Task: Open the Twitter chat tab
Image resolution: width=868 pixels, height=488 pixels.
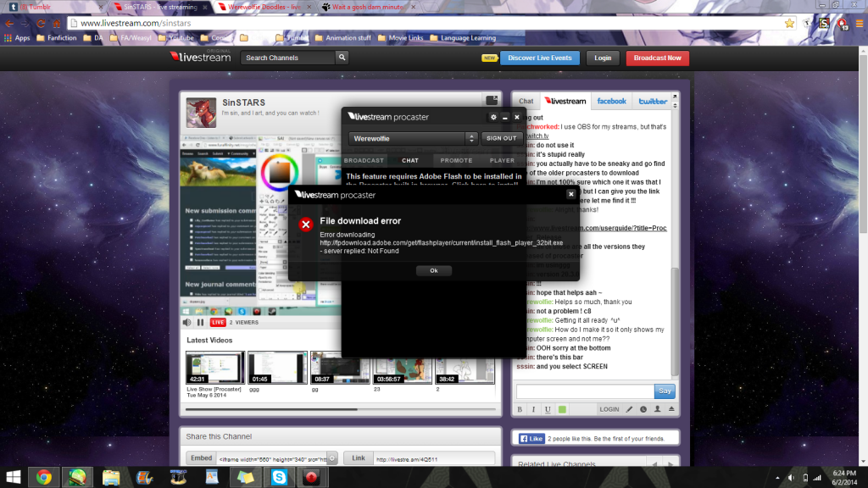Action: pyautogui.click(x=653, y=101)
